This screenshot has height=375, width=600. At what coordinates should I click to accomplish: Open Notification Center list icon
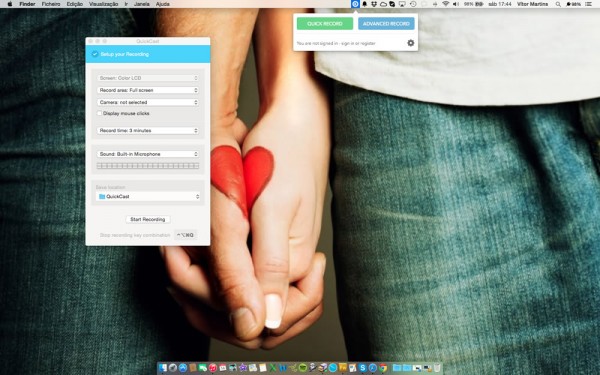pyautogui.click(x=589, y=4)
